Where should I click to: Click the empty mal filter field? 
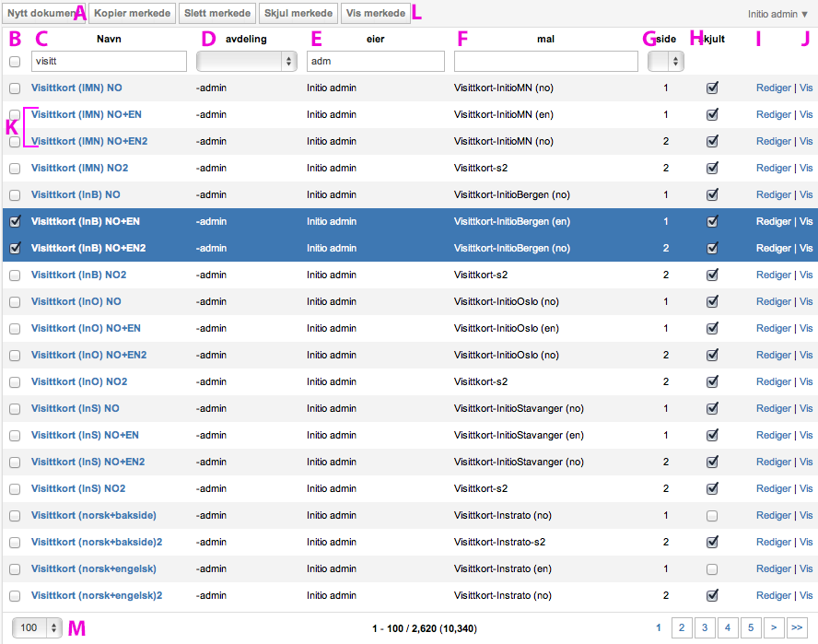545,62
